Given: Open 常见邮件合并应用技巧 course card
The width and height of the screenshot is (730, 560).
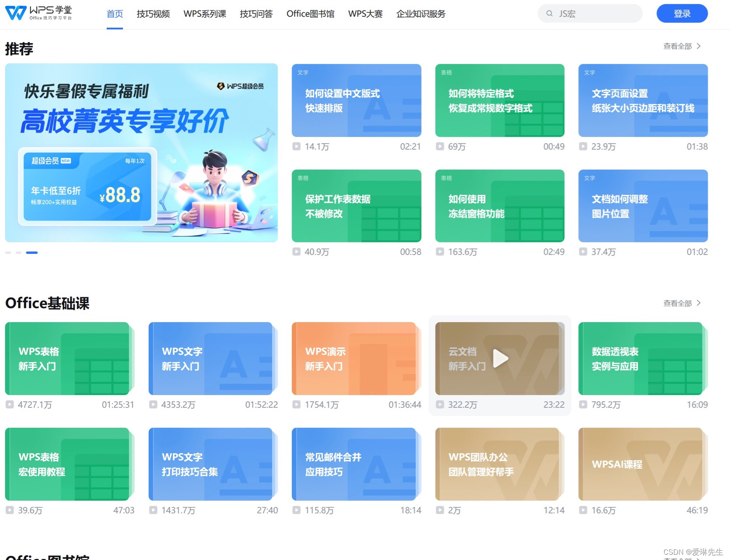Looking at the screenshot, I should (356, 464).
